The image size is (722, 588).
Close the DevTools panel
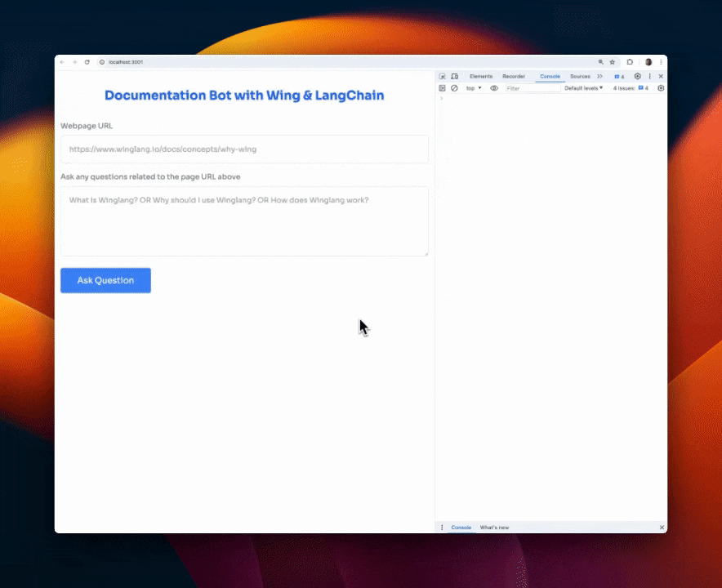click(661, 77)
